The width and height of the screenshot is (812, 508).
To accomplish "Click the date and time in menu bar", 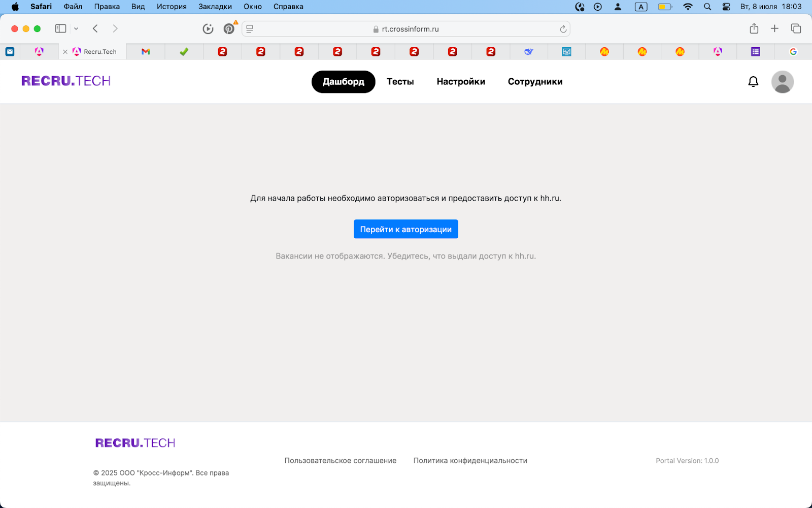I will point(771,7).
